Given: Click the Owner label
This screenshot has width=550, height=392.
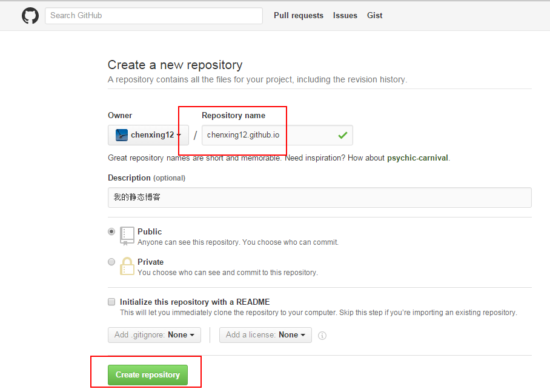Looking at the screenshot, I should coord(120,116).
